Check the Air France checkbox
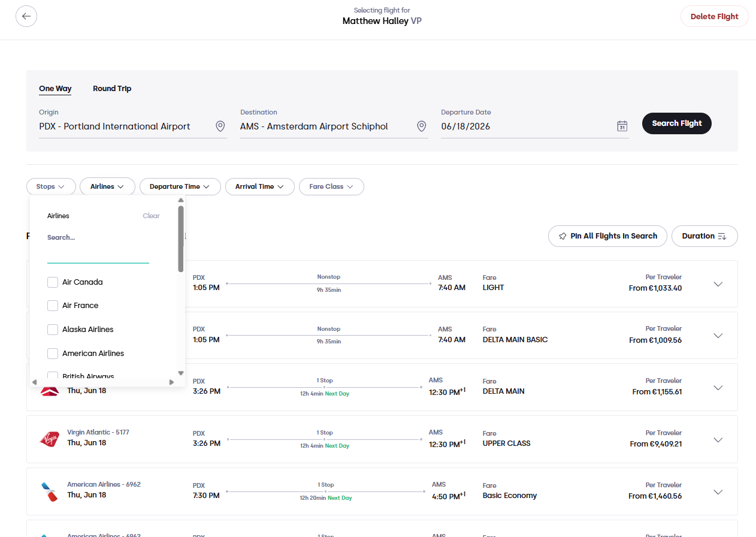756x537 pixels. (x=53, y=306)
